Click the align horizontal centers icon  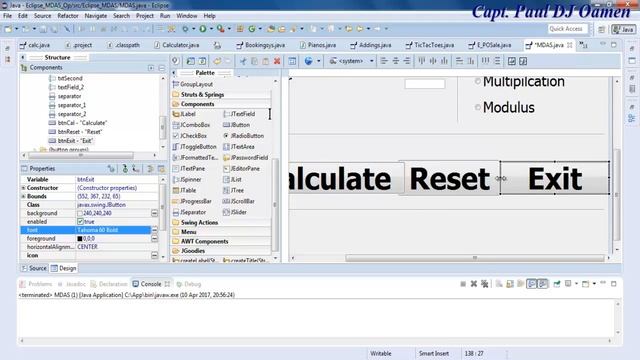pos(396,61)
